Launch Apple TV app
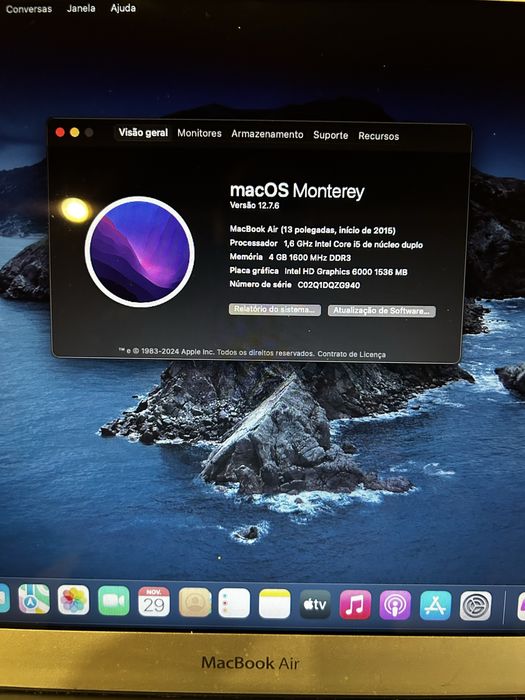This screenshot has width=525, height=700. click(315, 604)
